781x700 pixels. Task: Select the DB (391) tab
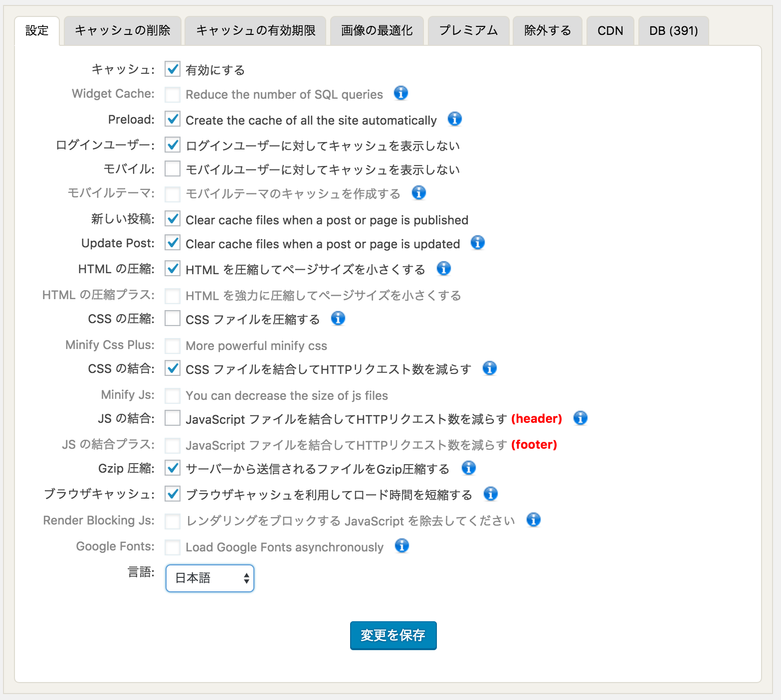click(672, 30)
